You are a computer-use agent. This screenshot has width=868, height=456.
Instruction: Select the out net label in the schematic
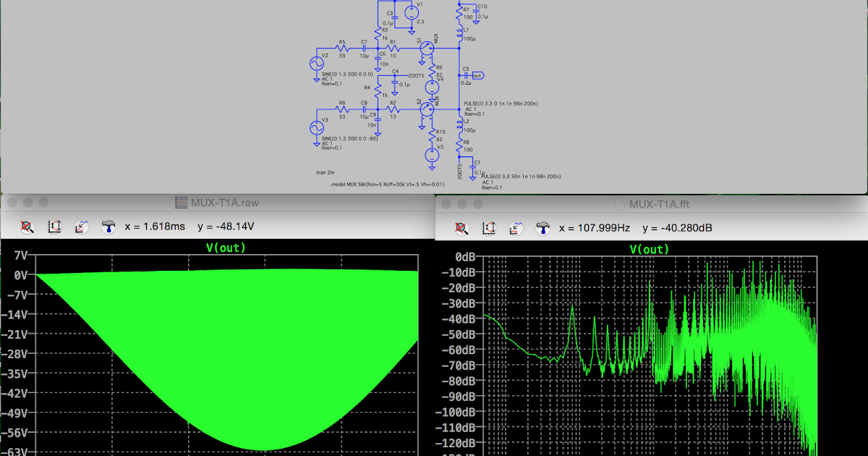pos(477,74)
